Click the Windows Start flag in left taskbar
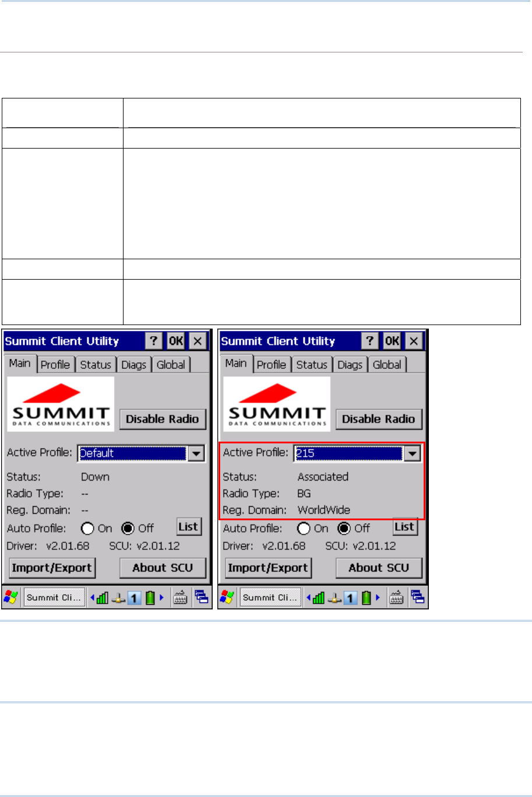The width and height of the screenshot is (532, 797). click(11, 597)
